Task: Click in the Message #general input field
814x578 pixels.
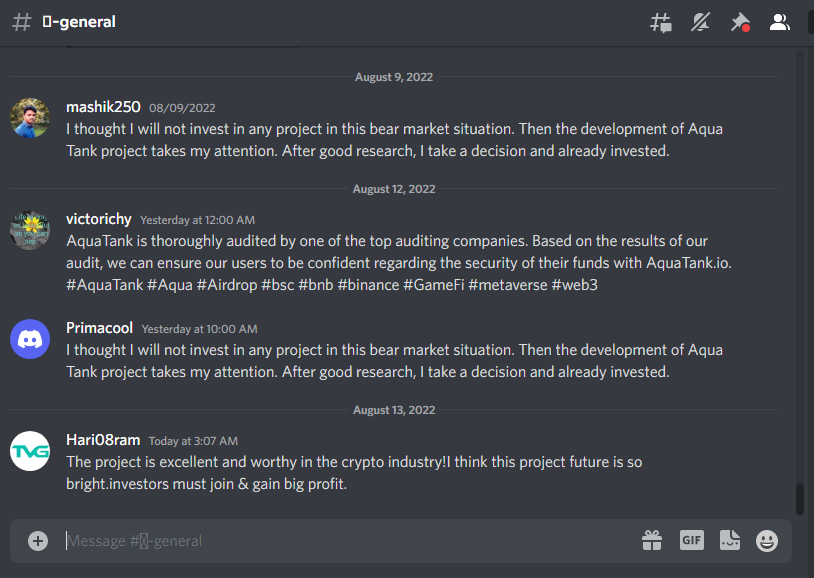Action: 348,541
